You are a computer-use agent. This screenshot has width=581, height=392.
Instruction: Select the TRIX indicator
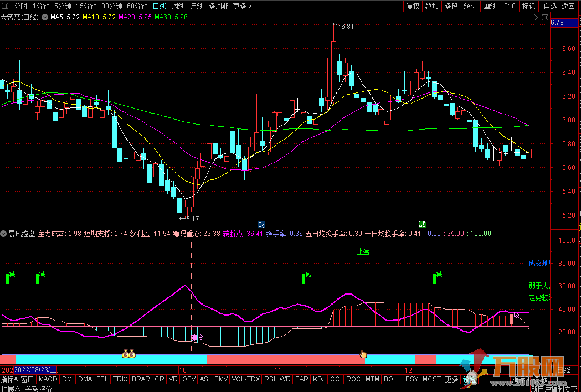pyautogui.click(x=120, y=379)
